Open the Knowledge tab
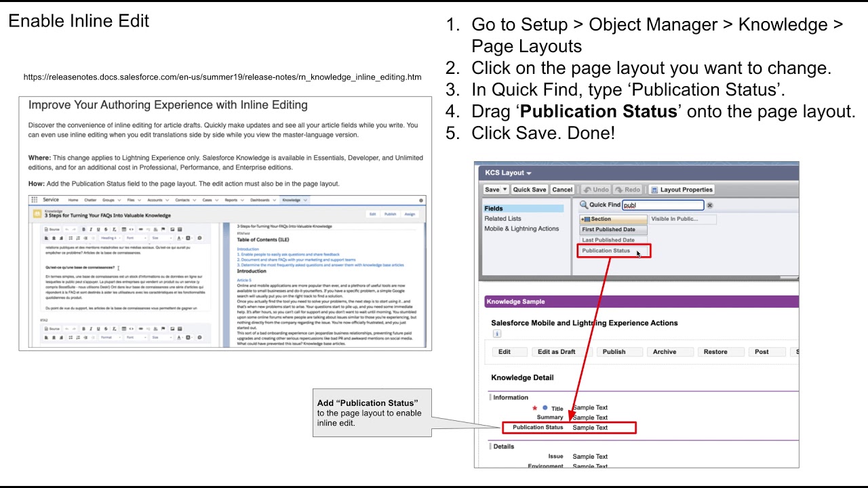 tap(294, 200)
